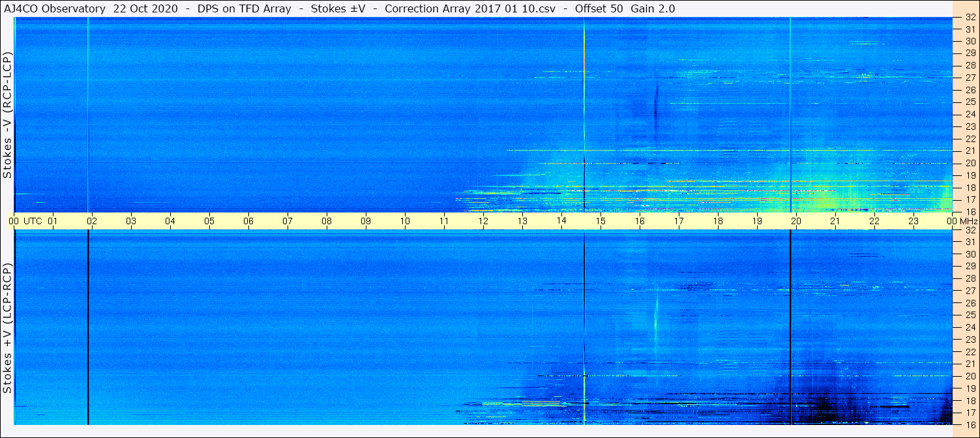980x438 pixels.
Task: Select the 12 hour mark on time axis
Action: [483, 221]
